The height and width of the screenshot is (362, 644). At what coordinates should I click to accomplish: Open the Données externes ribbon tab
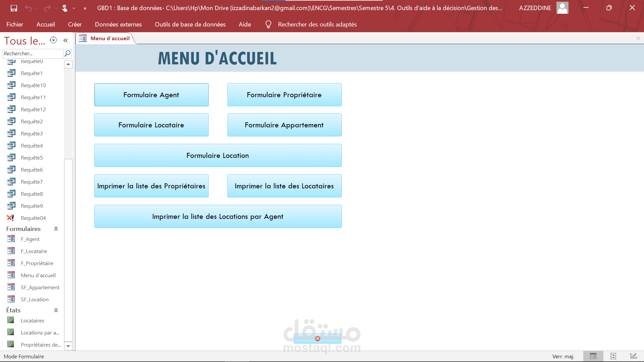118,24
